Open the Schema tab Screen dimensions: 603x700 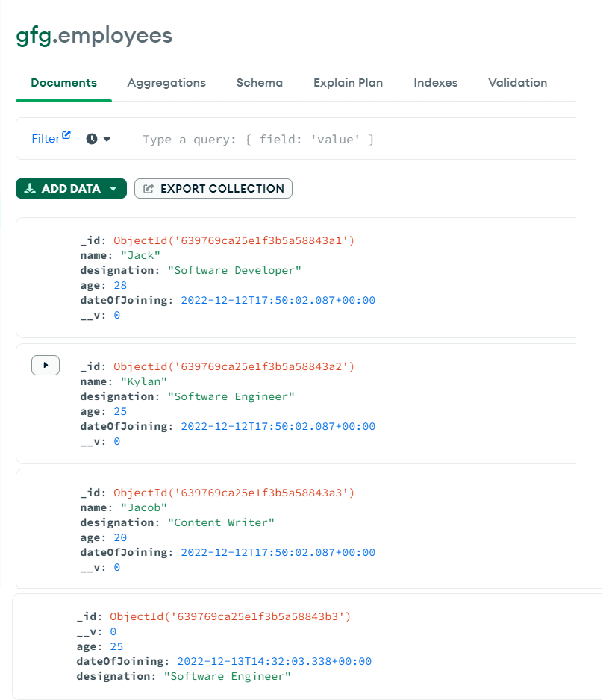(260, 83)
